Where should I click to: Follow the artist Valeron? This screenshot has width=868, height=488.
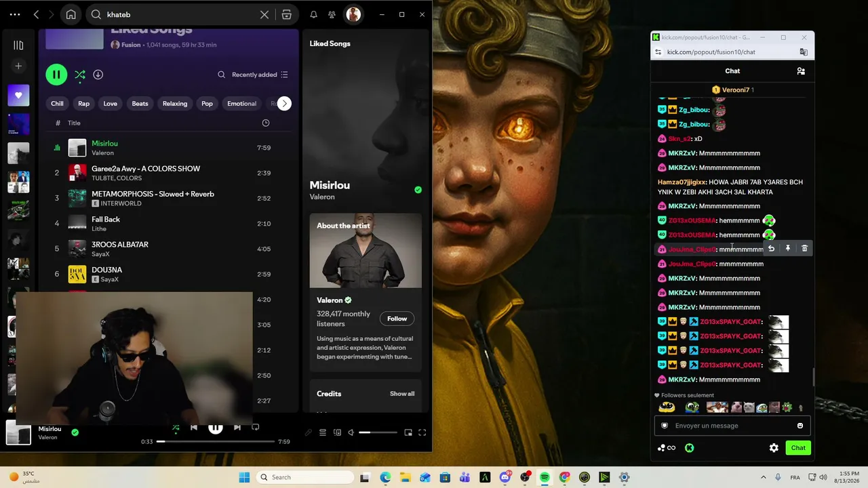397,319
